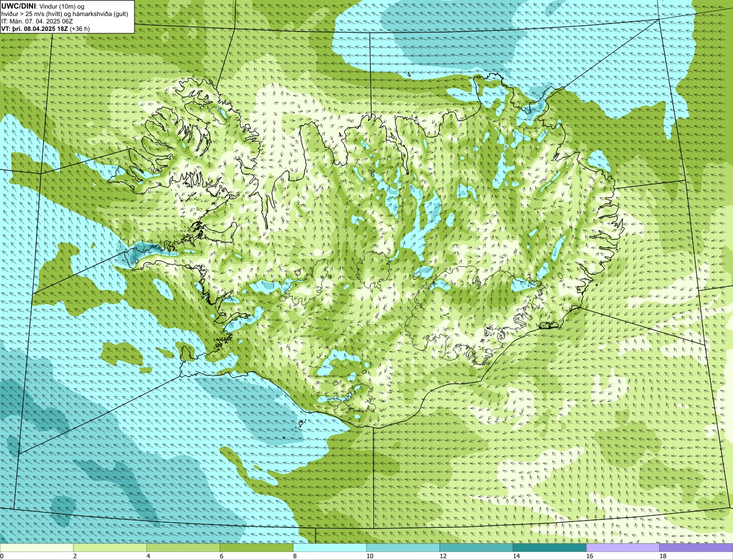Click the '18' label on the color scale

[663, 556]
